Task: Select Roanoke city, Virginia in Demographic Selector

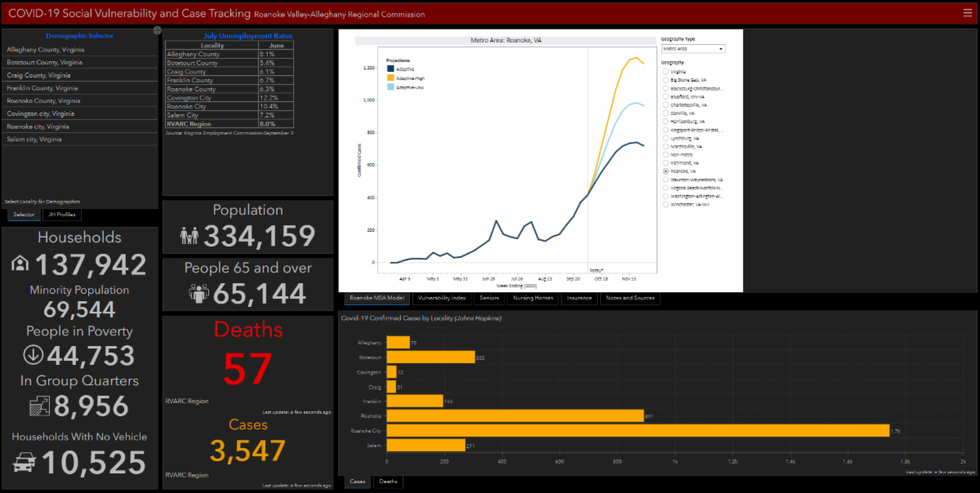Action: 39,127
